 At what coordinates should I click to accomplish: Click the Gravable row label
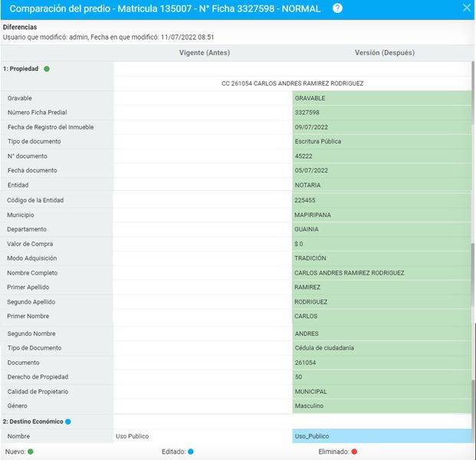point(20,98)
